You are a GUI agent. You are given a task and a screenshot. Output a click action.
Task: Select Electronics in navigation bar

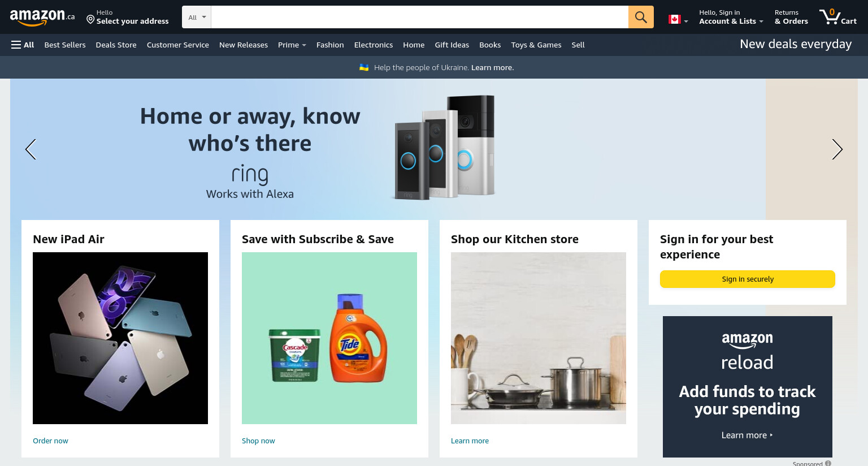click(374, 45)
